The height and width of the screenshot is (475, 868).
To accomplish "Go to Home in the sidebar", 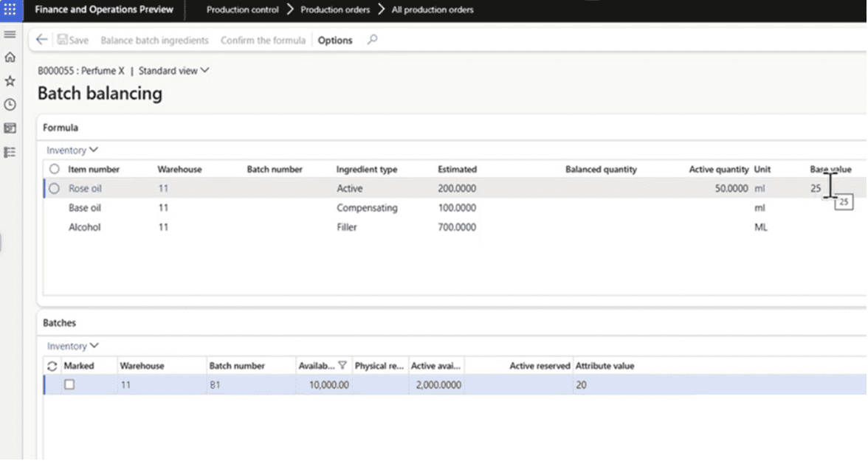I will (10, 58).
